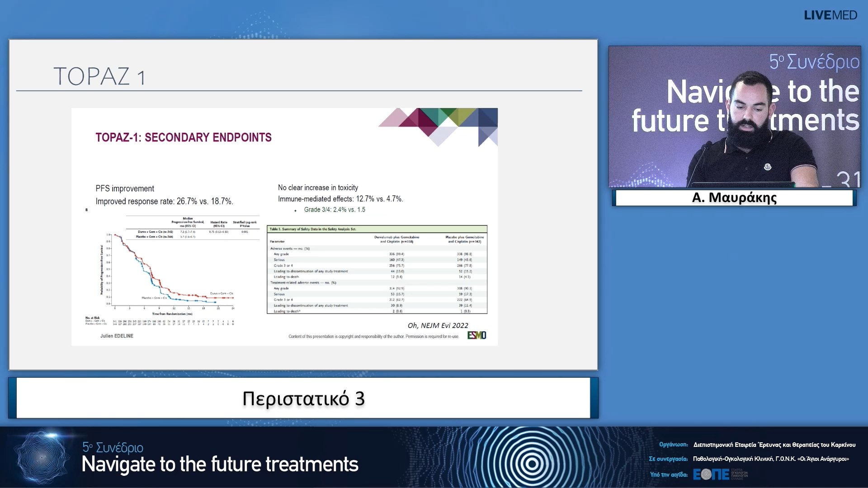
Task: Click the TOPAZ 1 slide heading
Action: coord(99,76)
